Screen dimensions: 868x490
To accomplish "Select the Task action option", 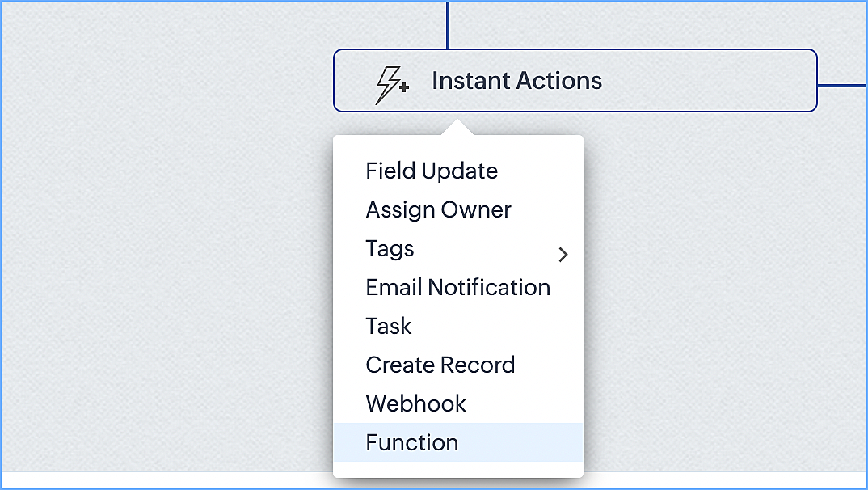I will tap(389, 327).
